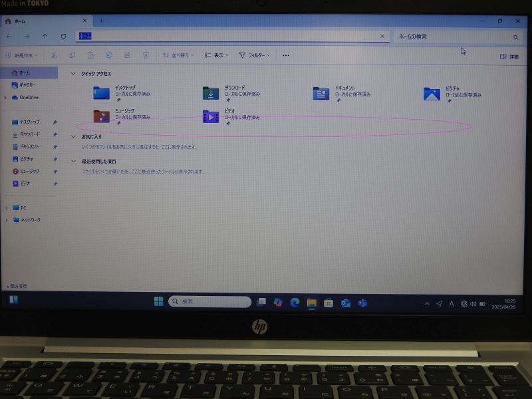Click the Cut scissors icon
The height and width of the screenshot is (399, 532).
pos(54,55)
